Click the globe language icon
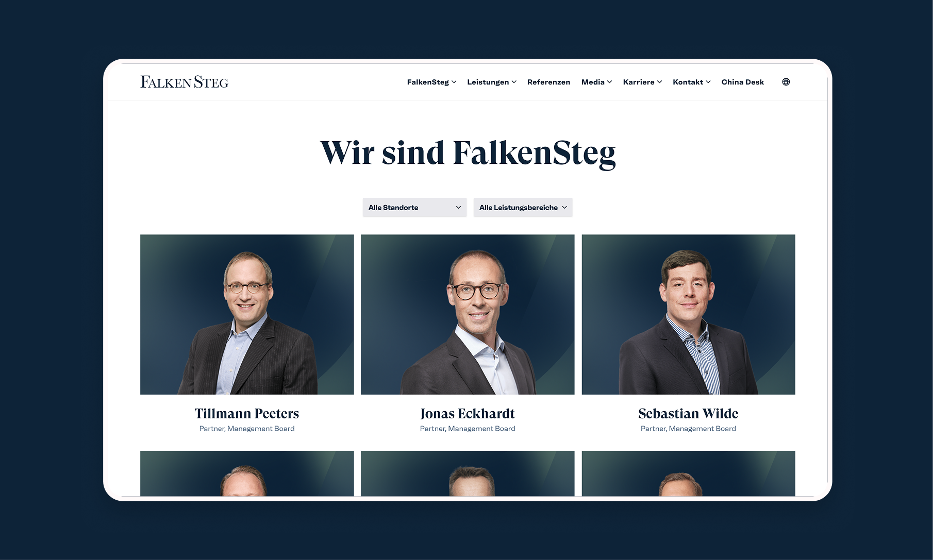933x560 pixels. 786,82
